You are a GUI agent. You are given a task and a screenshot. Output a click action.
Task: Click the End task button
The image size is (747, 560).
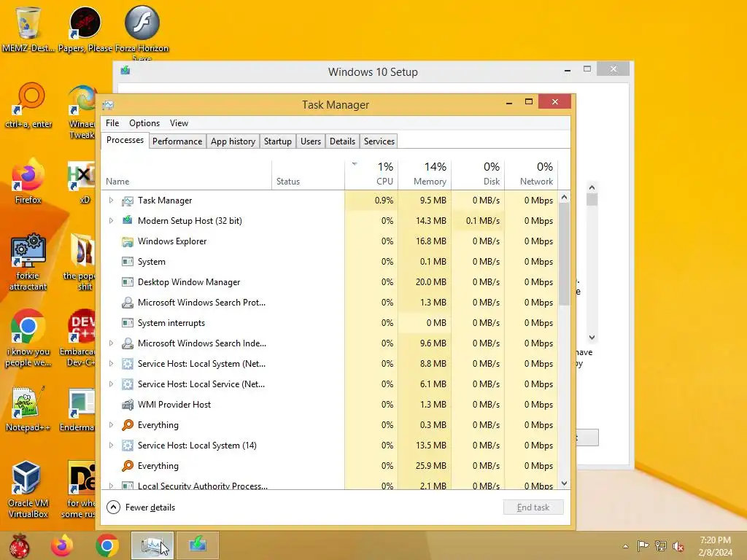(x=533, y=507)
